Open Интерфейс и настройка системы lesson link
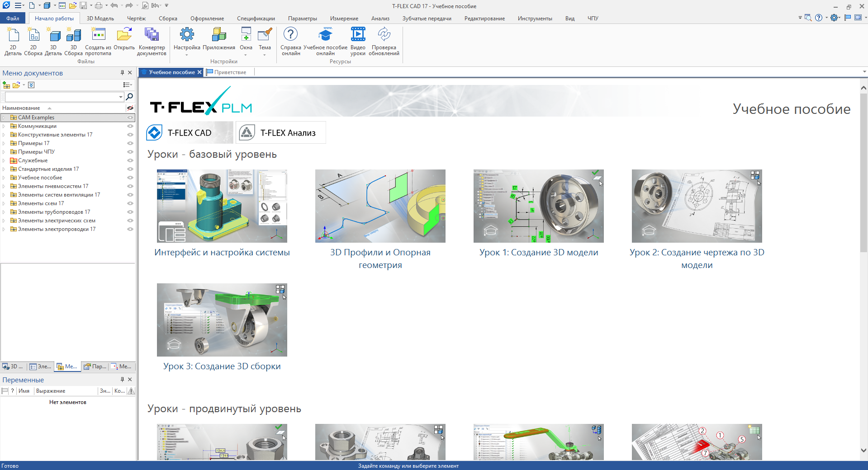 point(222,253)
